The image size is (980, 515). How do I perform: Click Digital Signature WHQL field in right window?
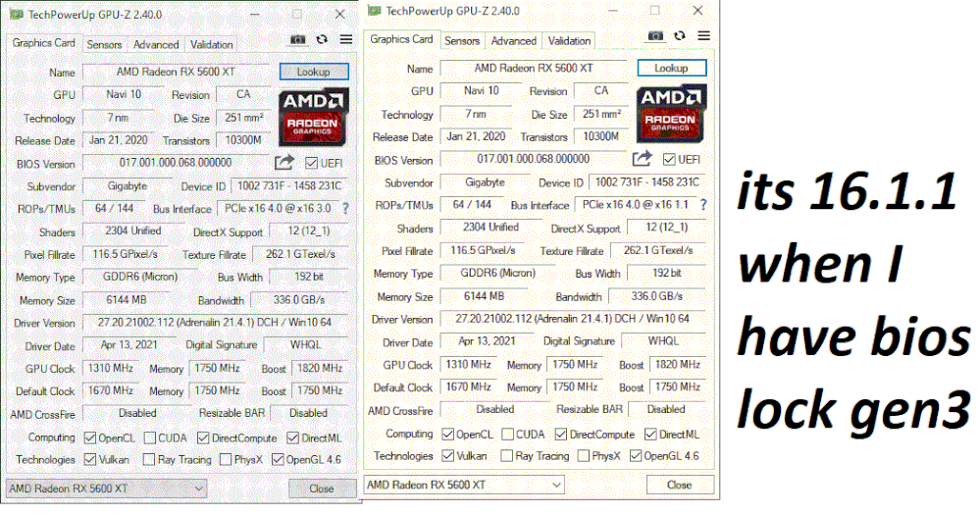[x=663, y=341]
